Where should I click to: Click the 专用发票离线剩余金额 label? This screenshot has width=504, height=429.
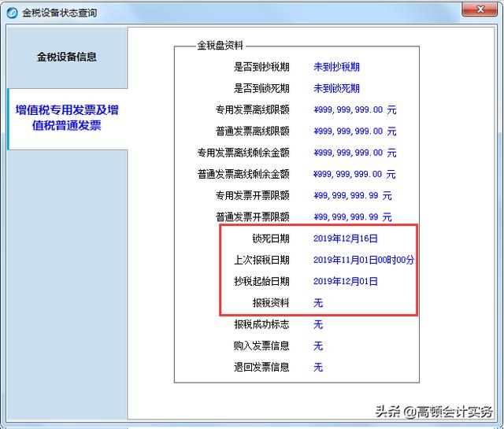(243, 153)
